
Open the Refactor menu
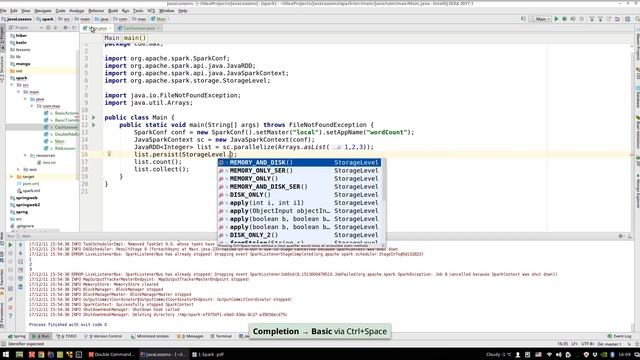pyautogui.click(x=96, y=11)
